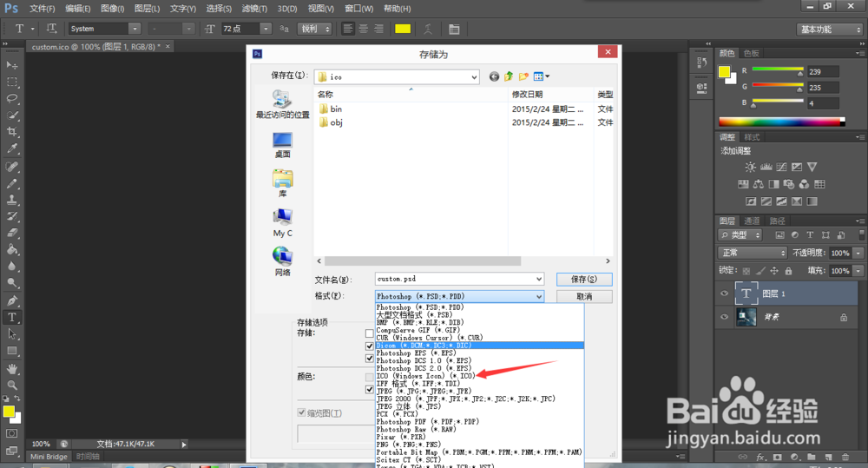Select the Healing Brush tool

pos(12,167)
